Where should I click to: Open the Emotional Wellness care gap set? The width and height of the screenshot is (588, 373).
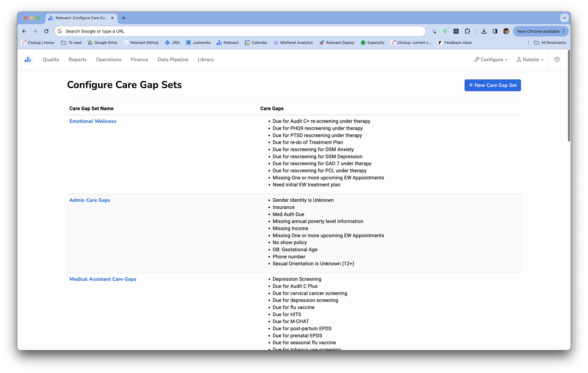click(x=92, y=121)
